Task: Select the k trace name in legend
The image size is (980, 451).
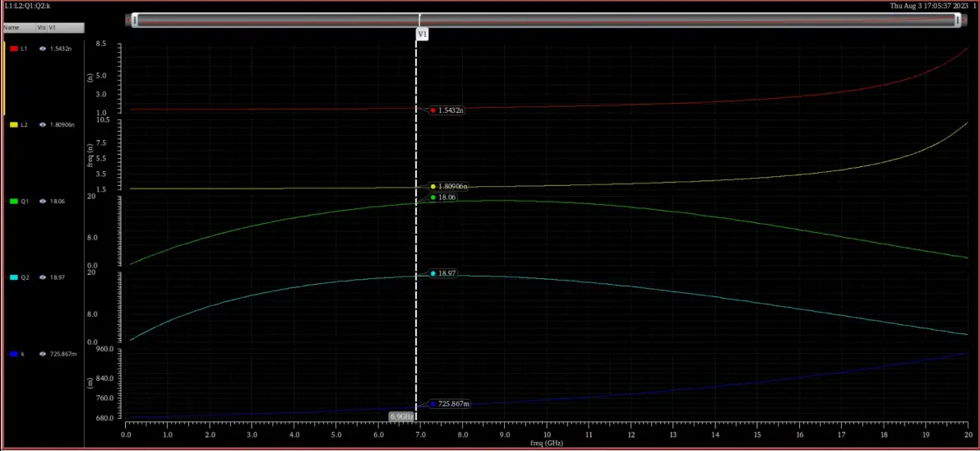Action: [x=22, y=354]
